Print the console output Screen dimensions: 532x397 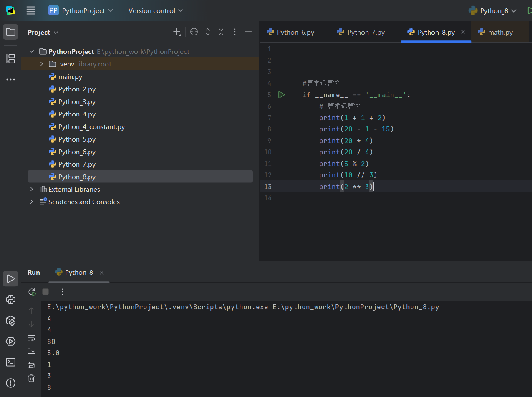[31, 365]
